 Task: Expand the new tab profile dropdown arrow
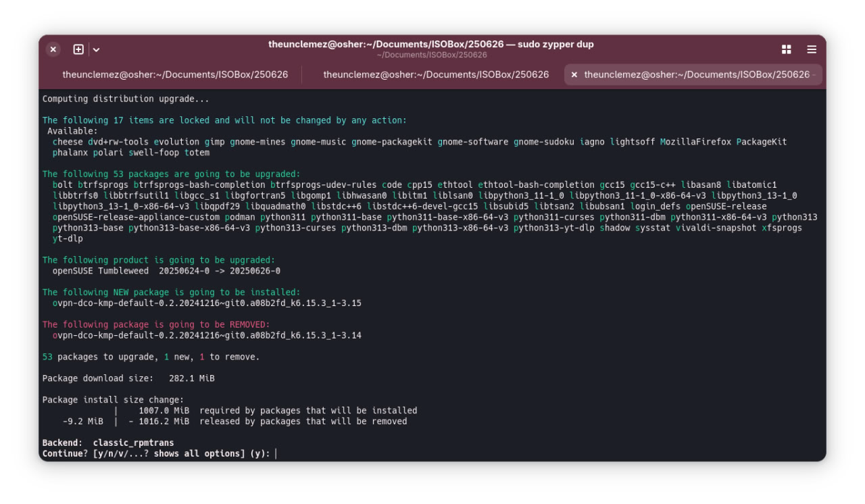pyautogui.click(x=96, y=49)
